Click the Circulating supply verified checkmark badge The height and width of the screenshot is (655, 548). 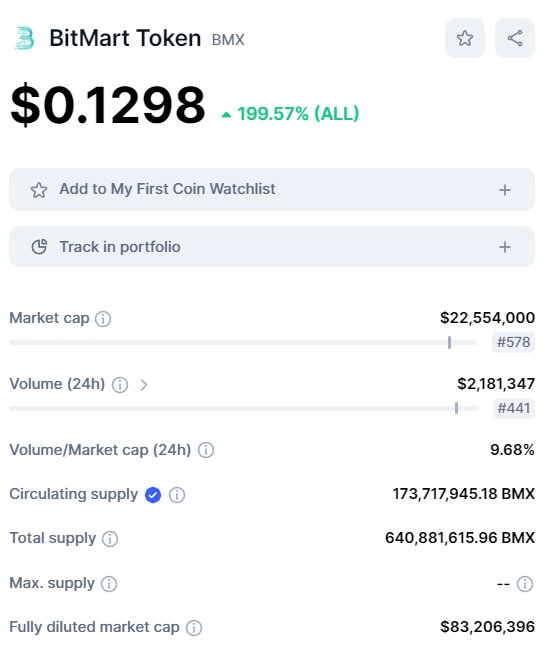point(153,495)
